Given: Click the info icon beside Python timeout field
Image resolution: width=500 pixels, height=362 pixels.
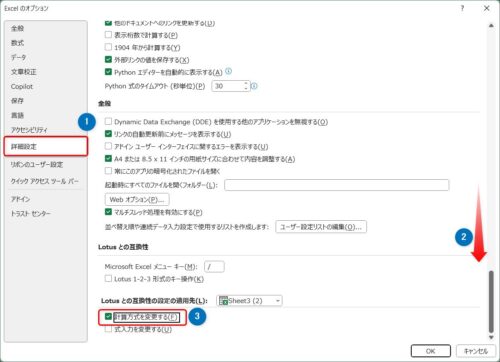Looking at the screenshot, I should pos(254,86).
